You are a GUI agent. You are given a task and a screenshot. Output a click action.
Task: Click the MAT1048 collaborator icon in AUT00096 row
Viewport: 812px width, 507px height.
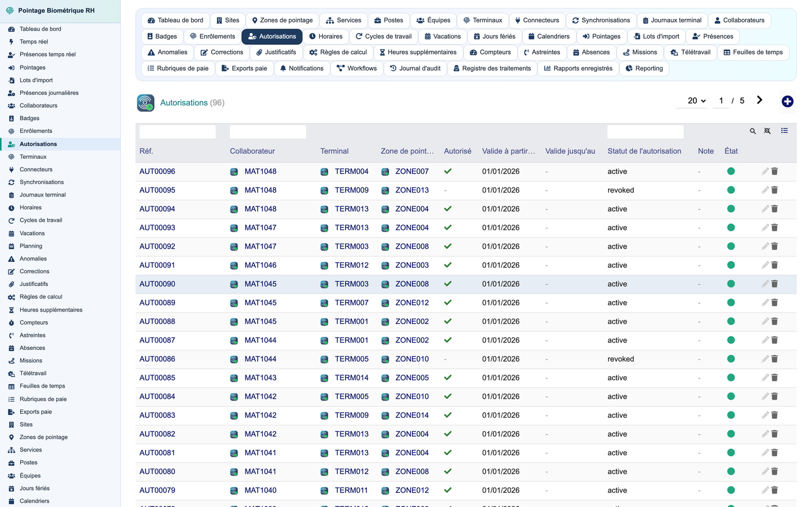pos(234,172)
